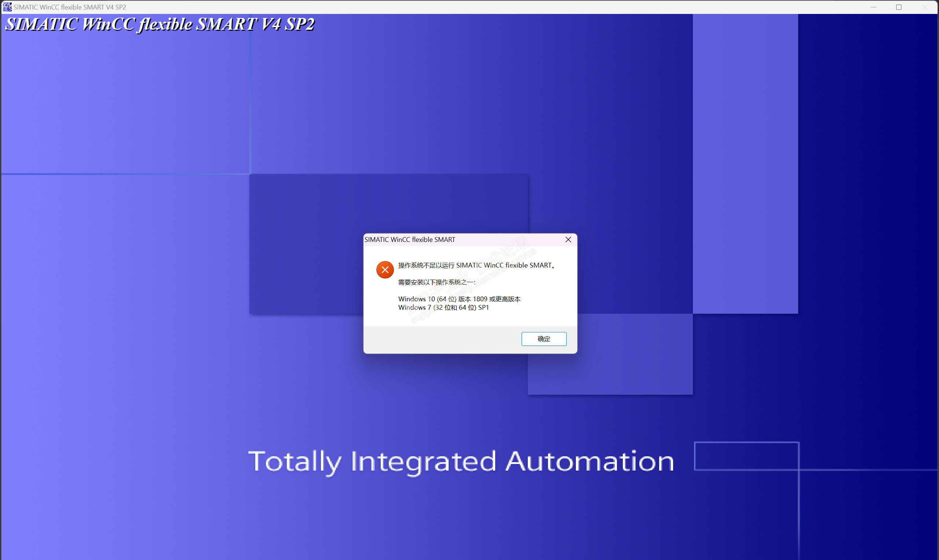Click the main window title bar text
Screen dimensions: 939x560
pos(70,7)
